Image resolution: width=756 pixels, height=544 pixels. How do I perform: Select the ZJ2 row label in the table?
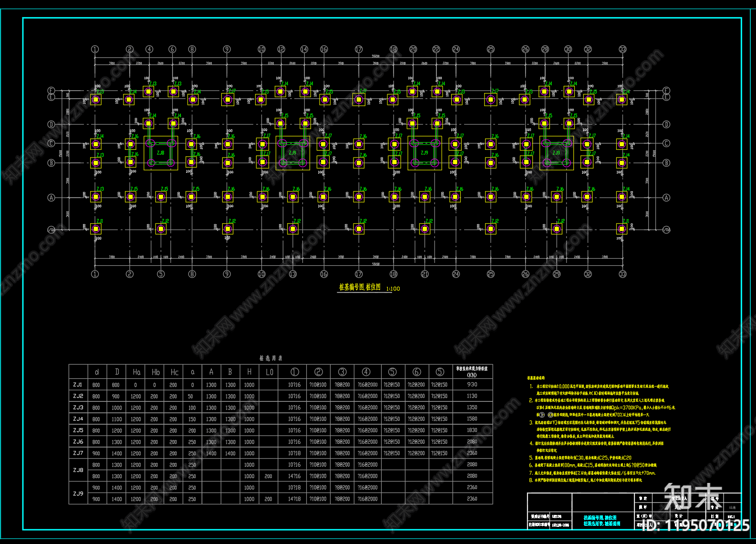tap(78, 396)
